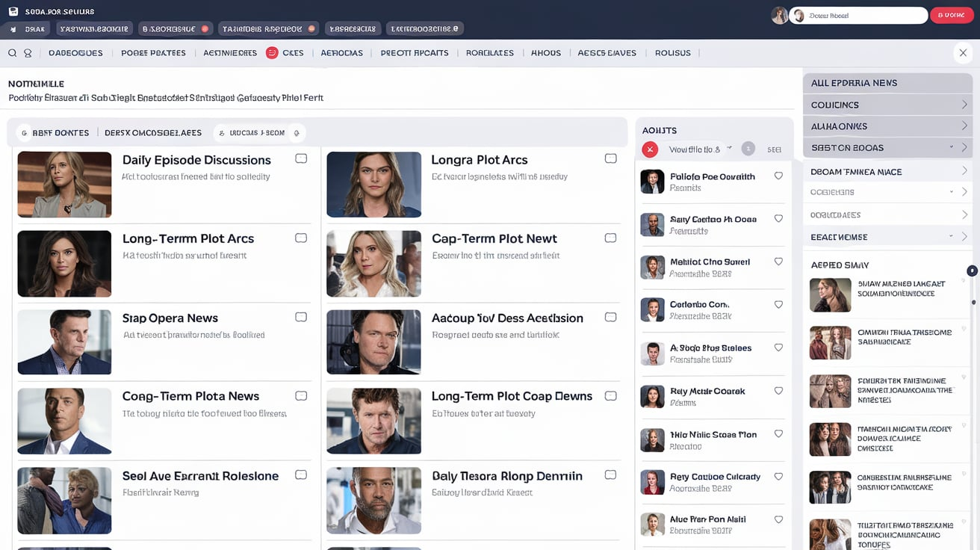Open the OCBEHBNS row chevron
The width and height of the screenshot is (980, 550).
pyautogui.click(x=964, y=192)
